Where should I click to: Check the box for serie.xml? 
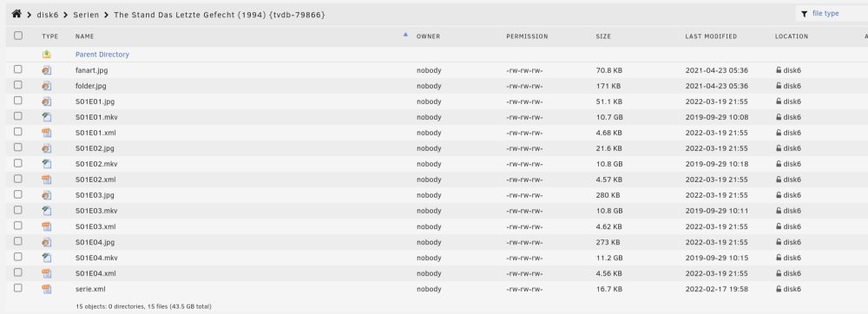[18, 287]
